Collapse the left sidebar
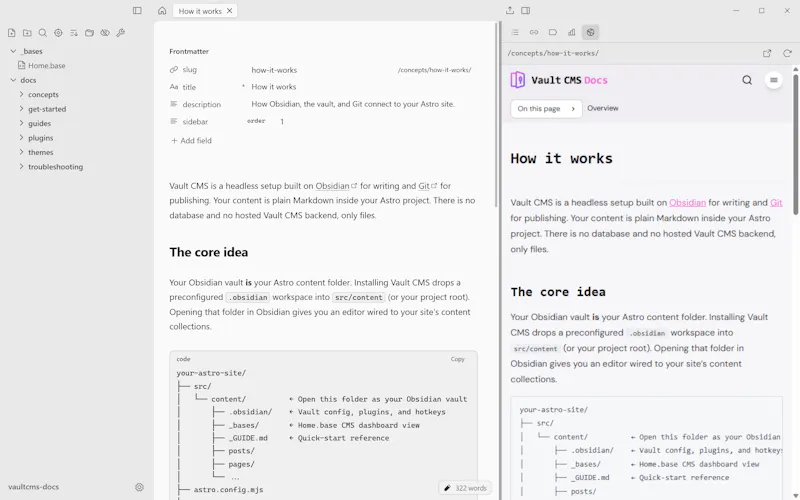The image size is (800, 500). [137, 10]
